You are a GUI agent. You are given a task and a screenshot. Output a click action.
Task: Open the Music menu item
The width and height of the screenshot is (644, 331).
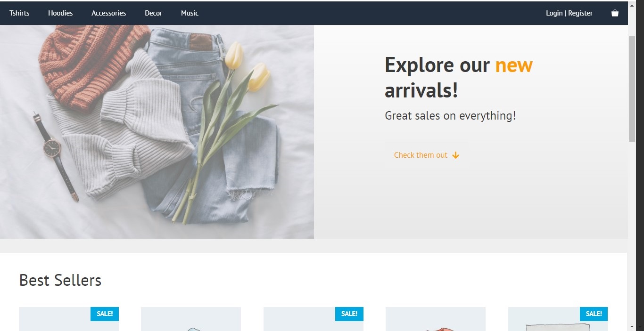[190, 13]
